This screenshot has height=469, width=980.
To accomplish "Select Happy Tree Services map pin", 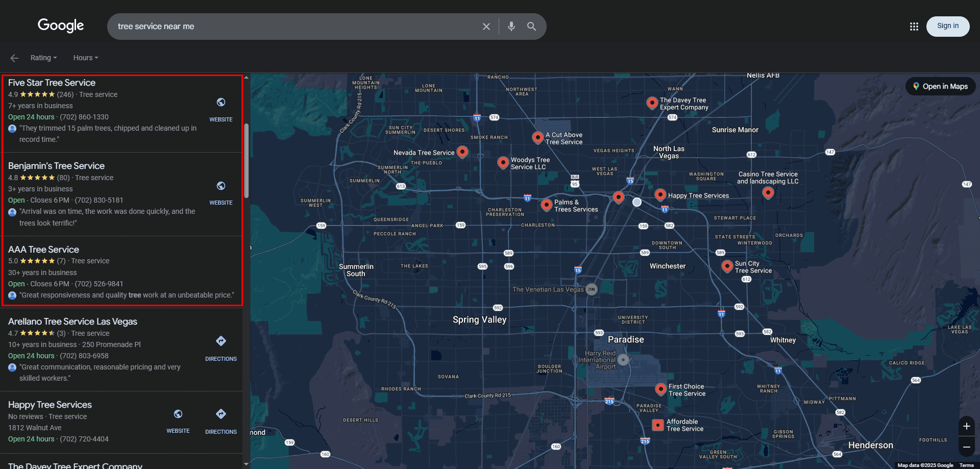I will click(660, 194).
